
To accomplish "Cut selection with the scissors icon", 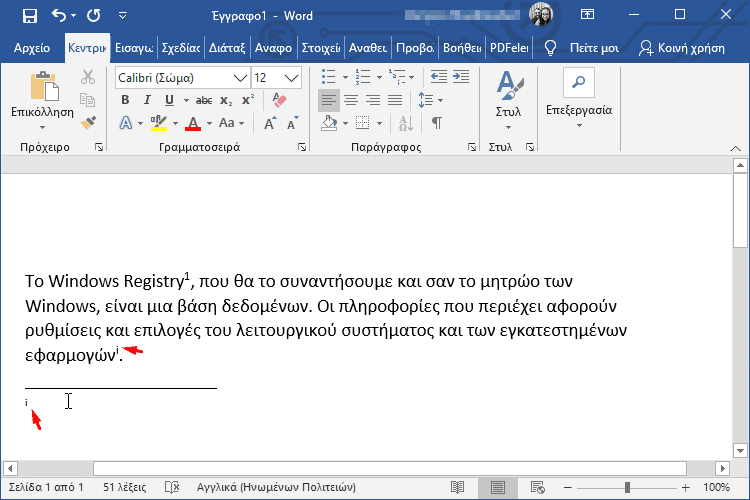I will 88,77.
